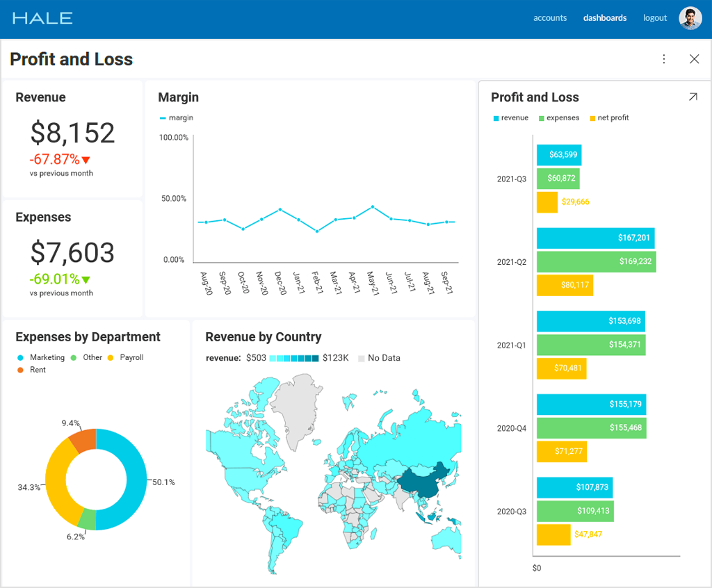The height and width of the screenshot is (588, 712).
Task: Click the green down arrow under Expenses
Action: [x=86, y=279]
